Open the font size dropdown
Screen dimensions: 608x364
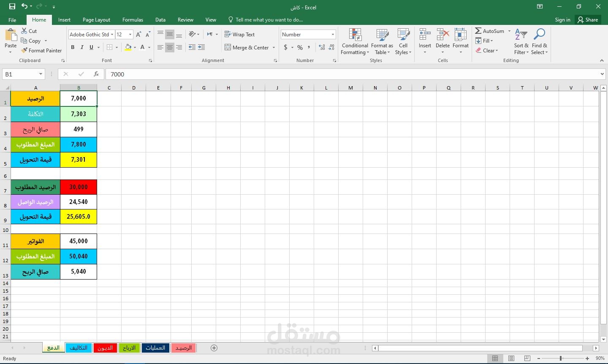click(x=130, y=35)
